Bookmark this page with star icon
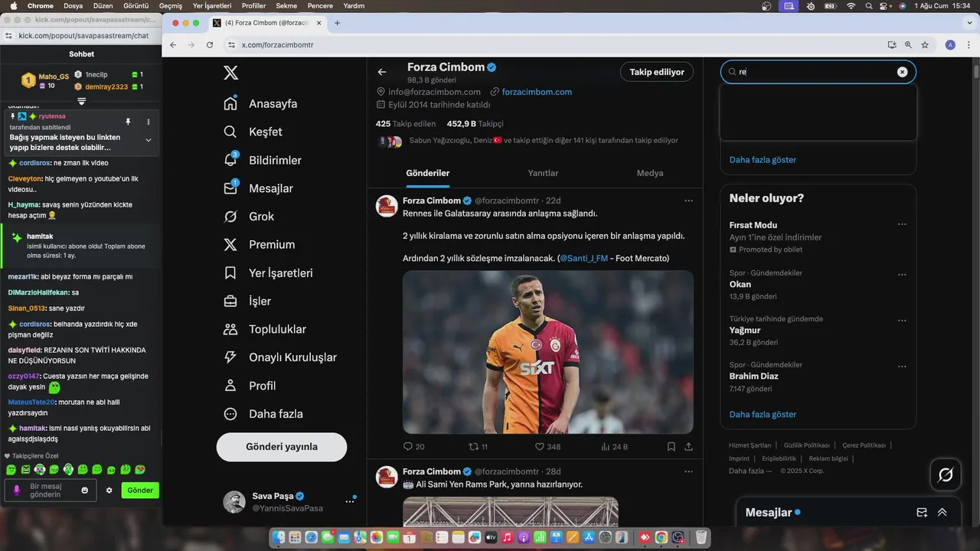 [925, 45]
